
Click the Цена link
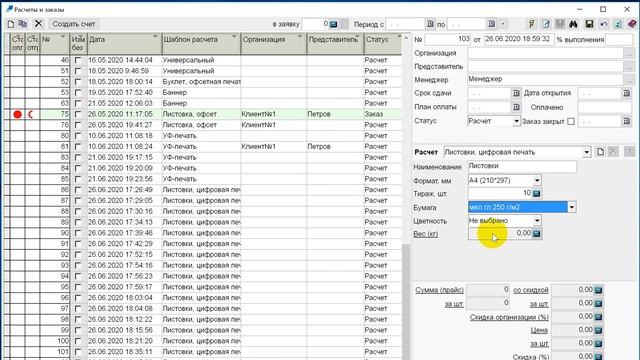click(540, 330)
